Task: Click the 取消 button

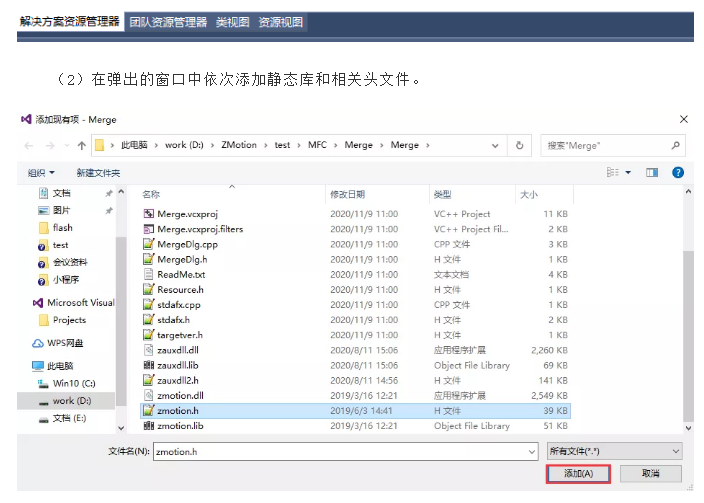Action: point(651,473)
